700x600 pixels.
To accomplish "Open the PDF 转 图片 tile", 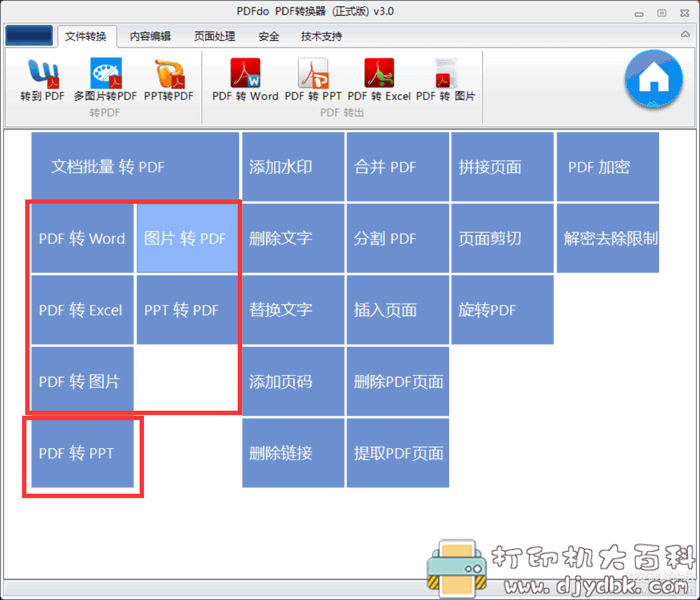I will (x=83, y=381).
